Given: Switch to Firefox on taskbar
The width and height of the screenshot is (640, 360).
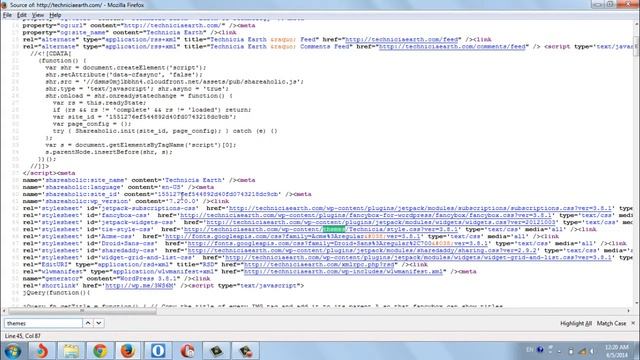Looking at the screenshot, I should pos(128,351).
